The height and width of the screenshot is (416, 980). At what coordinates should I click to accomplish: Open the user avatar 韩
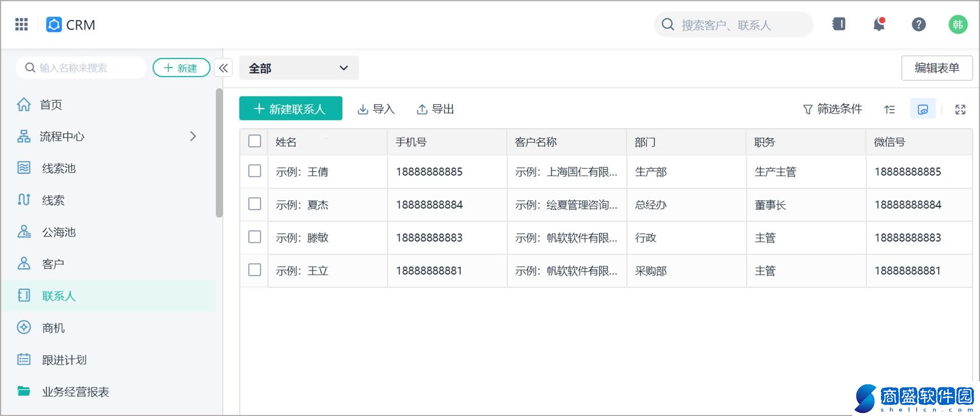958,25
